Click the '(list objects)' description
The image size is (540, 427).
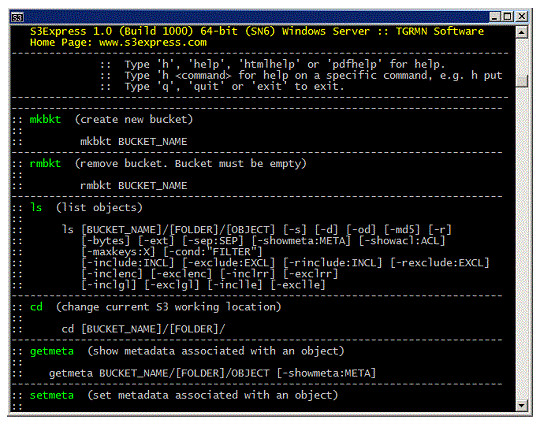click(x=99, y=208)
